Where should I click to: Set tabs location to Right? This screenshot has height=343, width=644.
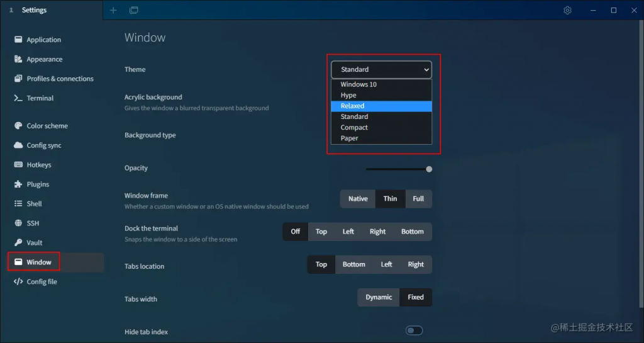[416, 264]
